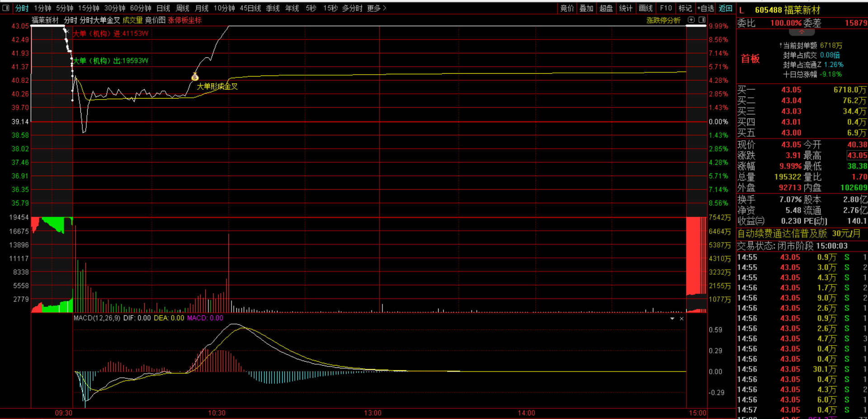The image size is (868, 419).
Task: Collapse the limit-up info panel chevron
Action: tap(802, 32)
